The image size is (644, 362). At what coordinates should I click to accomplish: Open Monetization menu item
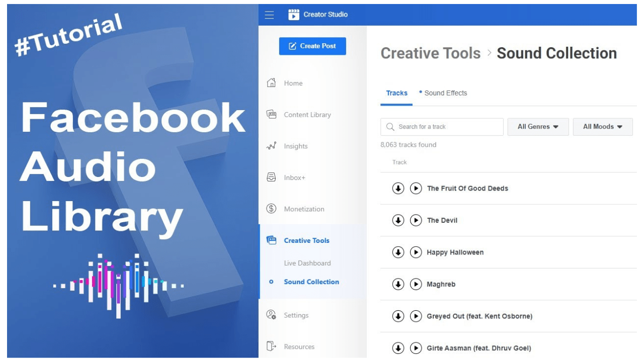click(x=304, y=209)
